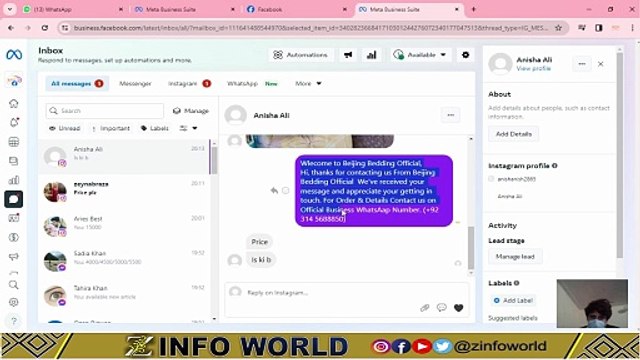Go back in browser history
Viewport: 640px width, 360px height.
coord(11,28)
